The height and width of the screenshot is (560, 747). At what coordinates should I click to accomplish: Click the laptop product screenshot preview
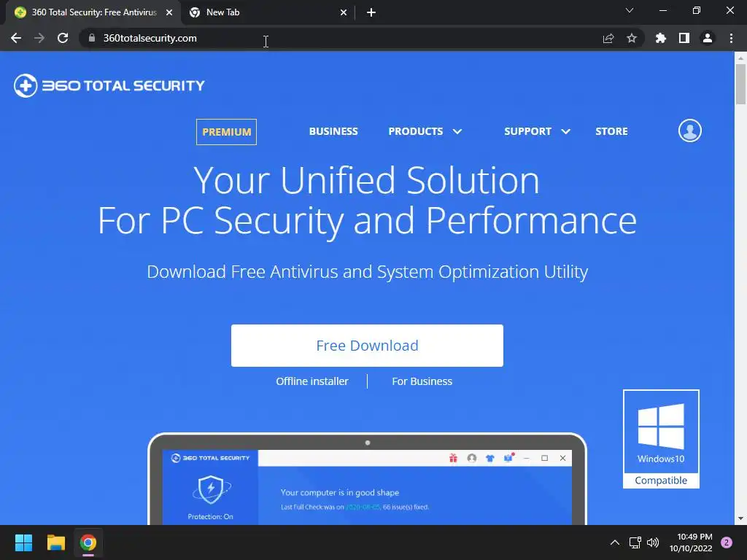(x=367, y=478)
